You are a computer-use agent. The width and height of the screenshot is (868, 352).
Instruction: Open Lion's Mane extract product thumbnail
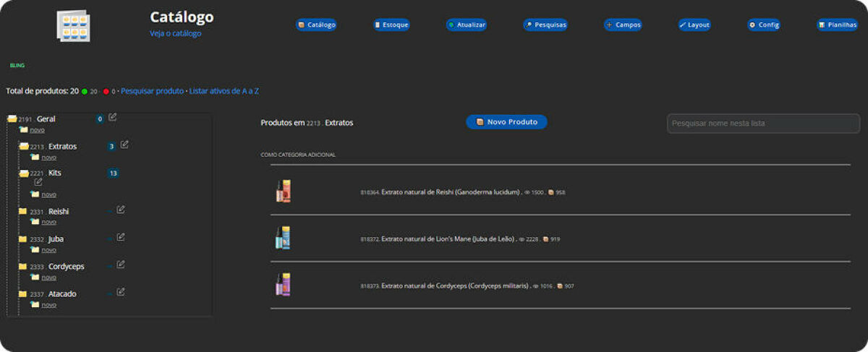click(x=283, y=238)
